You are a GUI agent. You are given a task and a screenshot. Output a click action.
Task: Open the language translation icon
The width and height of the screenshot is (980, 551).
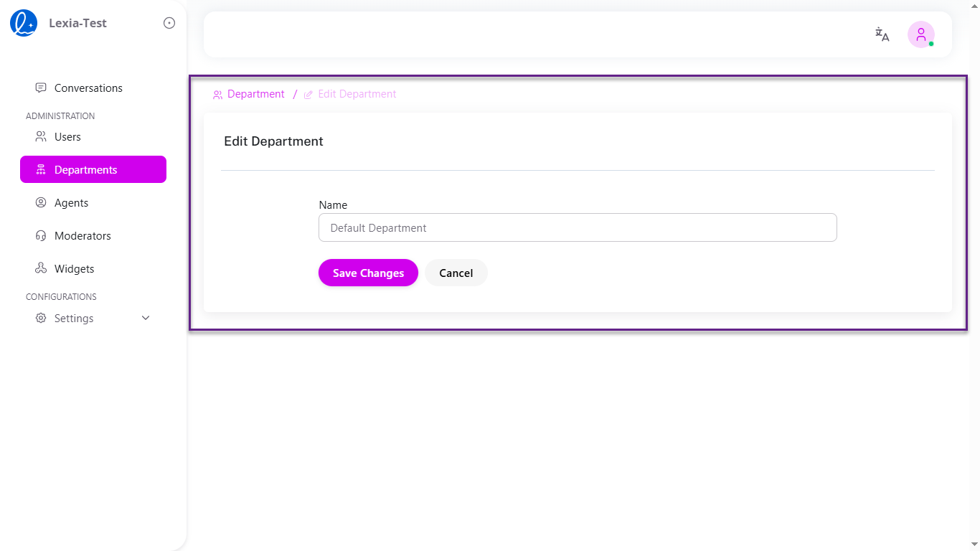tap(882, 34)
